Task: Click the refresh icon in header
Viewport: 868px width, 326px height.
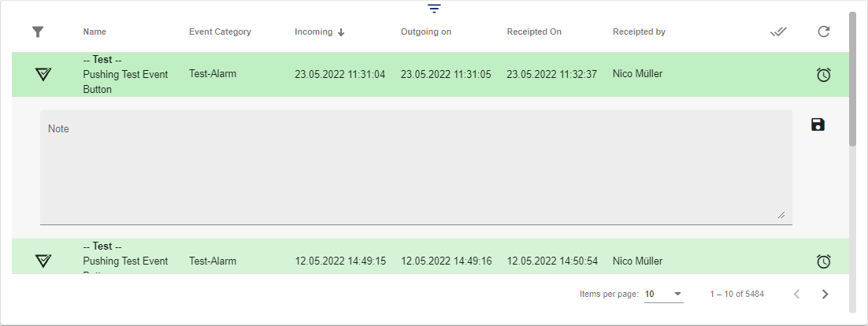Action: point(824,31)
